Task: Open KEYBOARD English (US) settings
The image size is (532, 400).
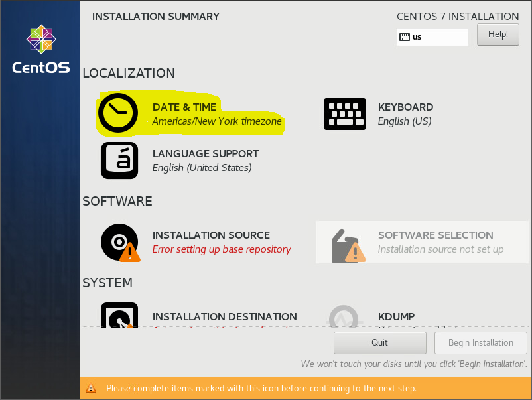Action: point(405,114)
